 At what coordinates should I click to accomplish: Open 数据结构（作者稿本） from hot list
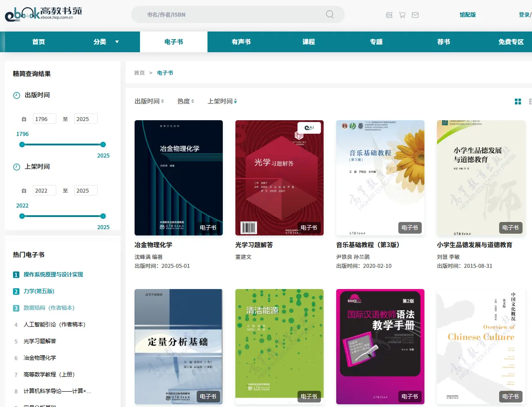click(x=49, y=308)
